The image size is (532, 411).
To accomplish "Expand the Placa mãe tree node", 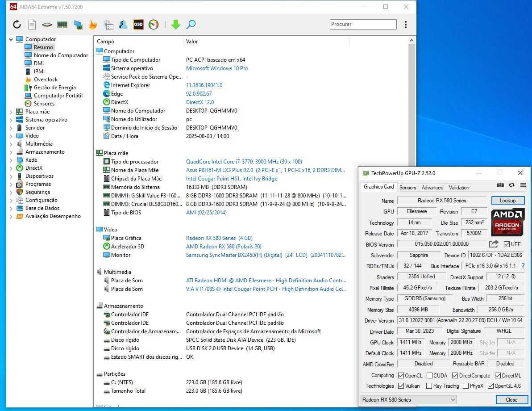I will 11,112.
